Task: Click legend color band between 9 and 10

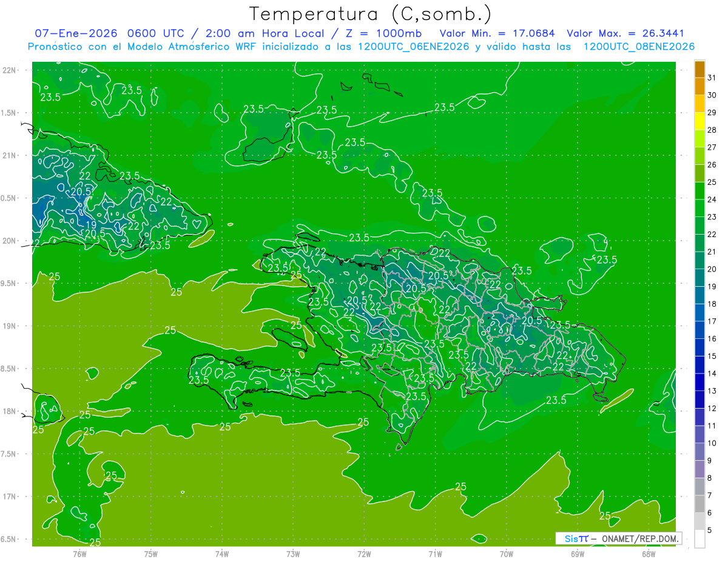Action: pos(699,452)
